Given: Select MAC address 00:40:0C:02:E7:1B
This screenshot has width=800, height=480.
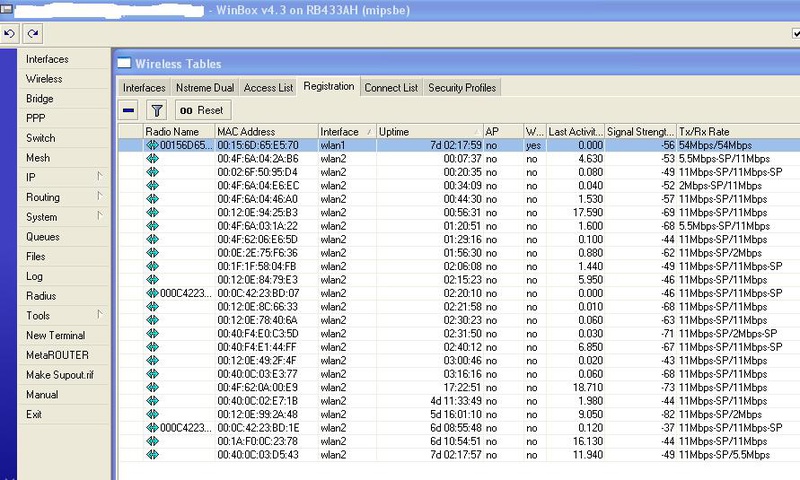Looking at the screenshot, I should tap(258, 401).
